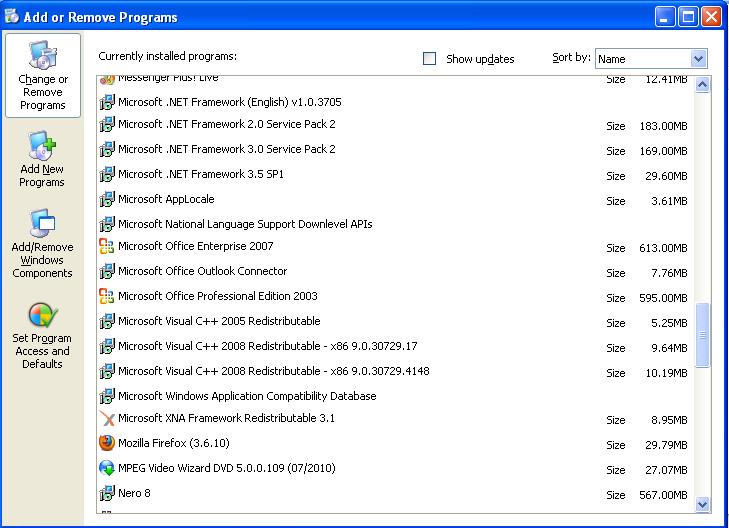Open Set Program Access and Defaults
729x528 pixels.
tap(43, 336)
